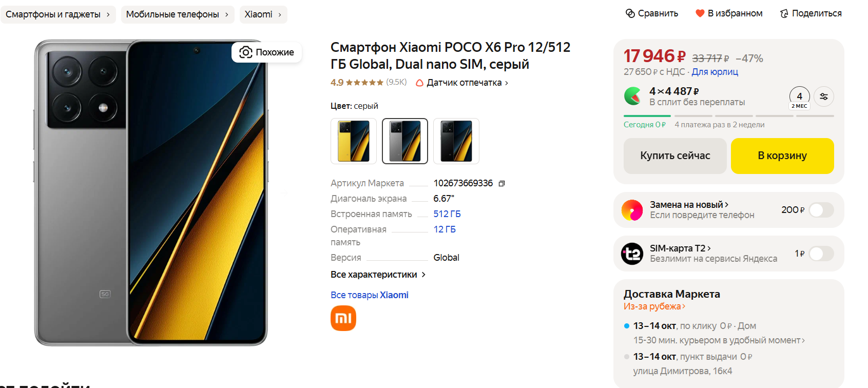Enable the SIM-карта T2 toggle

[821, 254]
